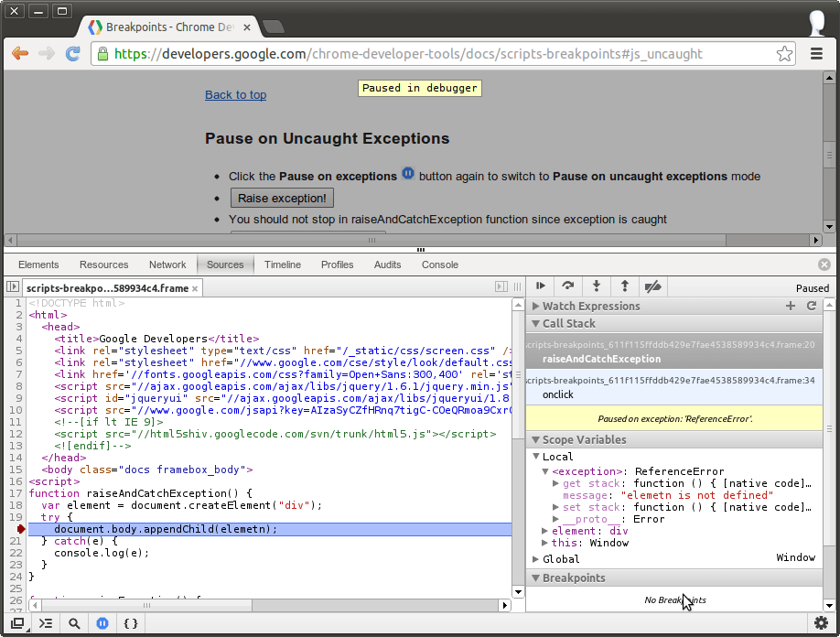Step into next function call
The width and height of the screenshot is (840, 637).
597,287
